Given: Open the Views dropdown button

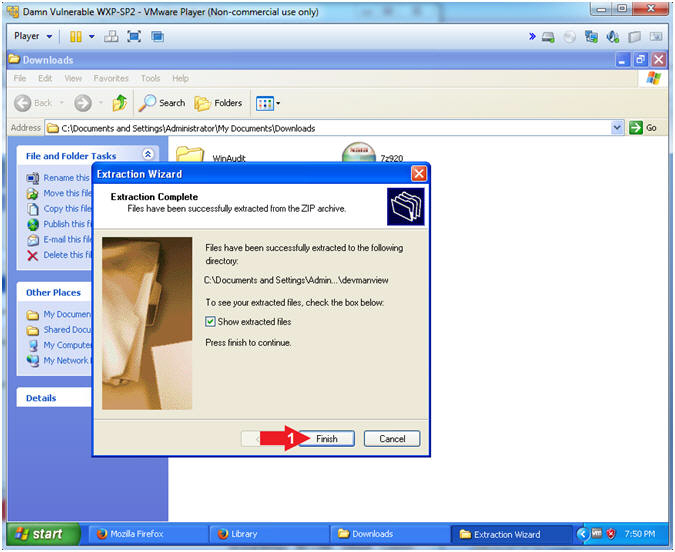Looking at the screenshot, I should pos(268,103).
